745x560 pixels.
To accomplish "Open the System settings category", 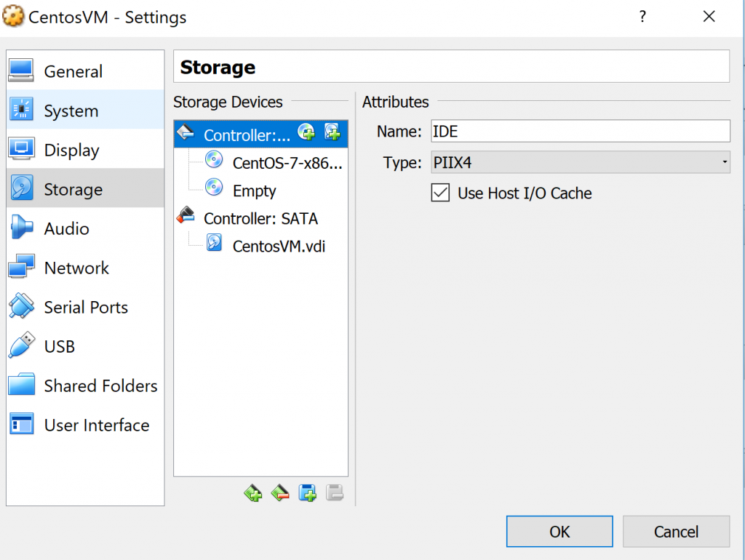I will pos(86,111).
